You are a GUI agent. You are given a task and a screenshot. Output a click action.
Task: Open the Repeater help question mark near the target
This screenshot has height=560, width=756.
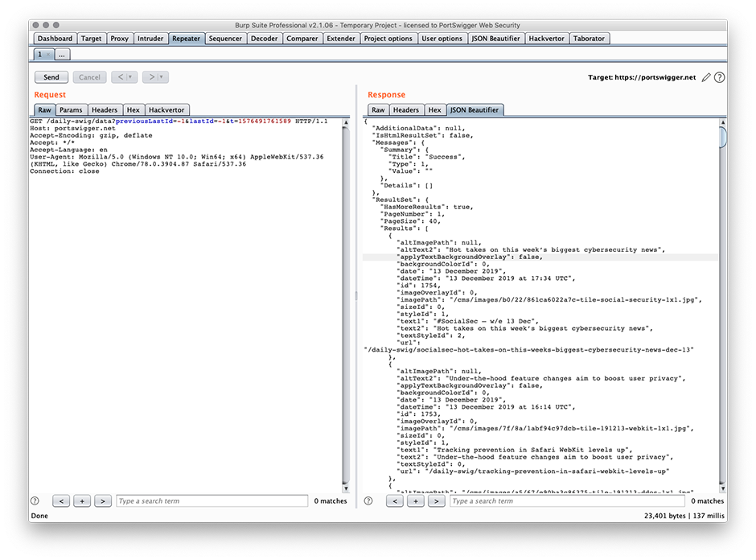point(718,77)
